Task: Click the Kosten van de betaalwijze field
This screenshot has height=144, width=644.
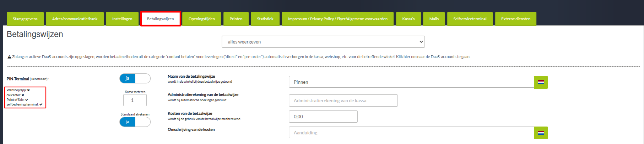Action: tap(323, 117)
